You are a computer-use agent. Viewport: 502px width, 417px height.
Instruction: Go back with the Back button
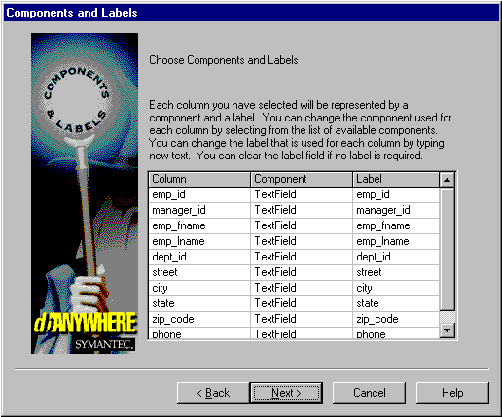point(213,393)
